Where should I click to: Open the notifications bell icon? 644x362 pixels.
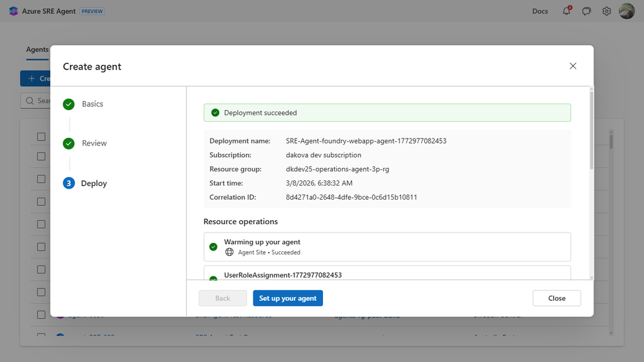click(x=567, y=11)
